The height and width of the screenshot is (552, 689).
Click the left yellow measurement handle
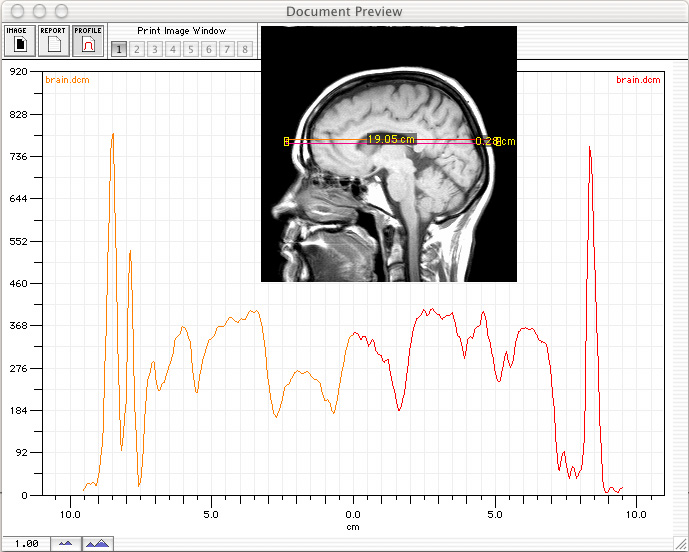pos(287,142)
